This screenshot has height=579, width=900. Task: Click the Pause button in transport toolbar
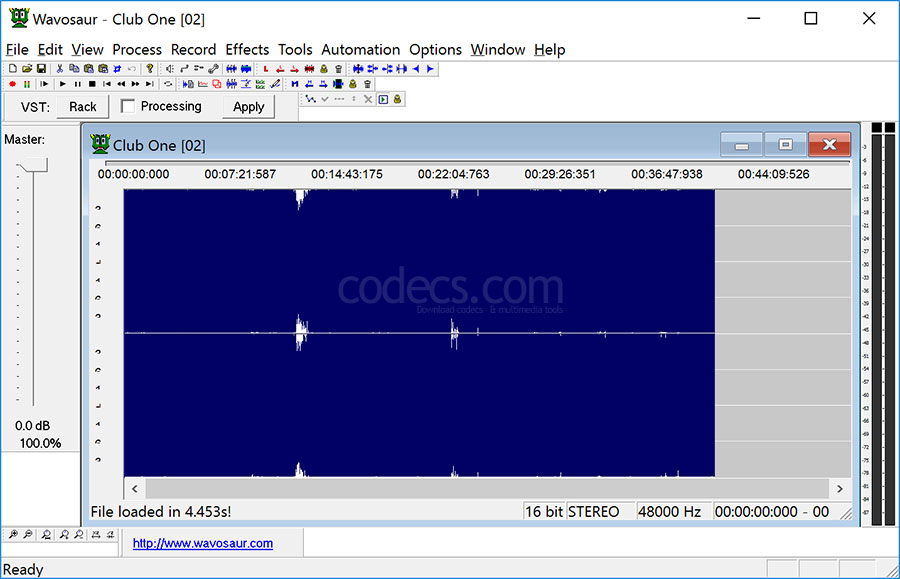77,84
